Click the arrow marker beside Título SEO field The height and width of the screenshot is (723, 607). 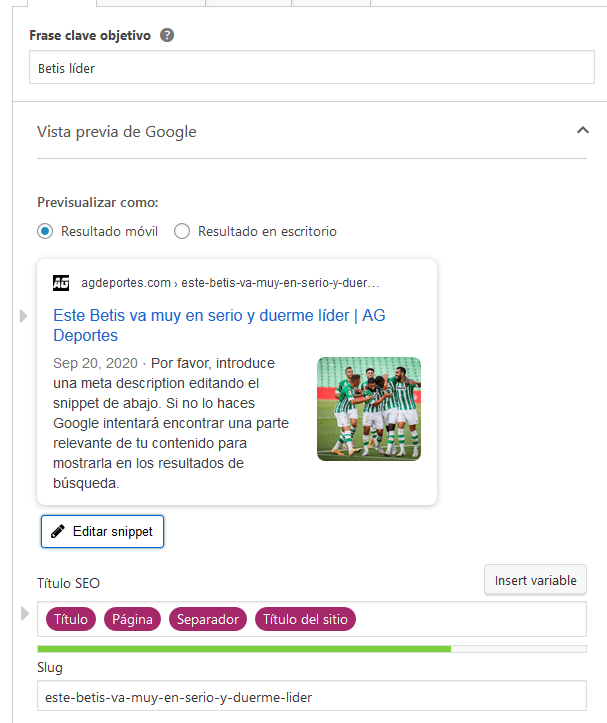[x=24, y=614]
